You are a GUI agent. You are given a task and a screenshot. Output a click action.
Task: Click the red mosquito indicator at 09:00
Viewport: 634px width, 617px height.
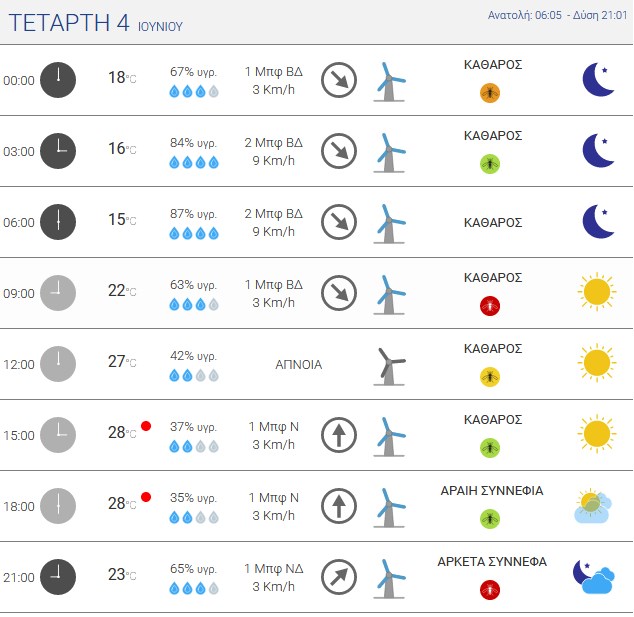490,306
